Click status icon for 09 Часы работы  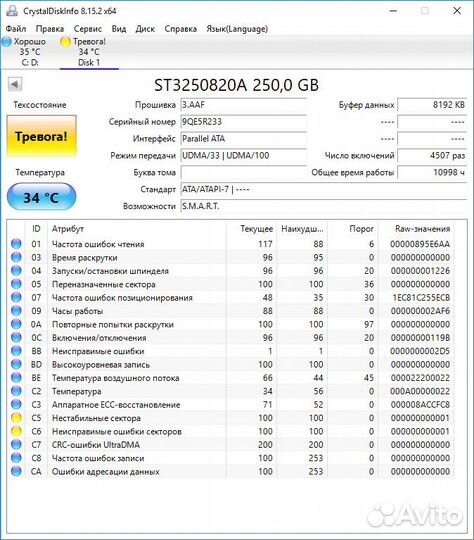pos(16,311)
